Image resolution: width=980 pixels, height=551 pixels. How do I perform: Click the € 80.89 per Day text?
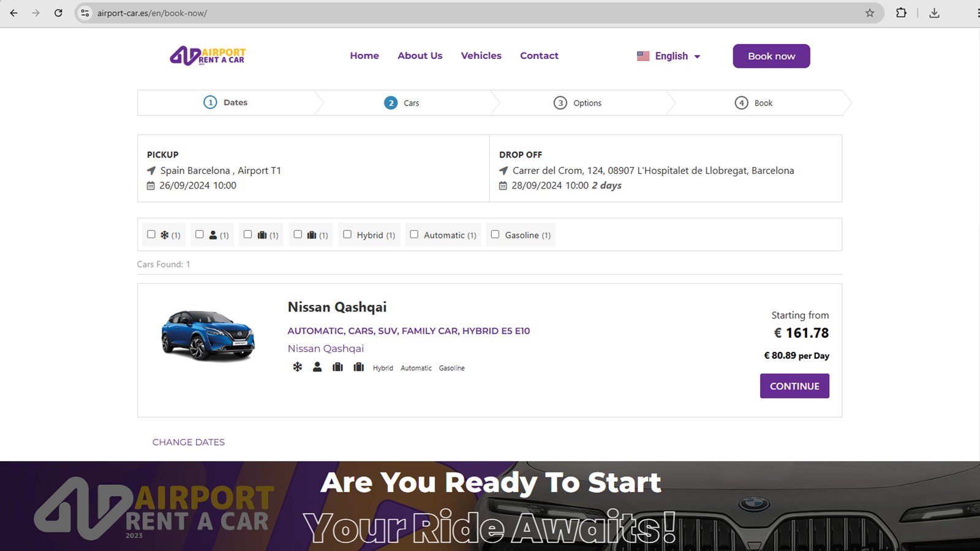(796, 356)
